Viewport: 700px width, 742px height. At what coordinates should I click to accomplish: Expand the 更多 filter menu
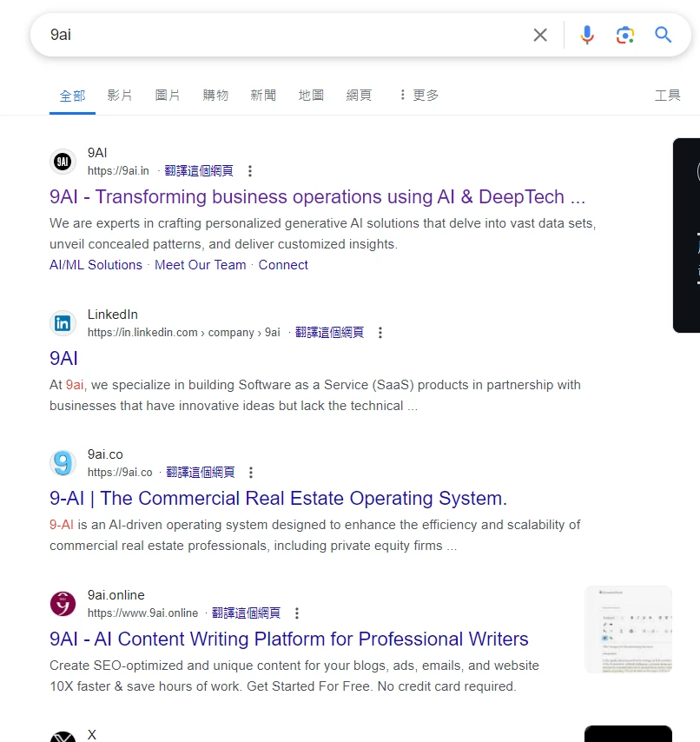tap(418, 96)
